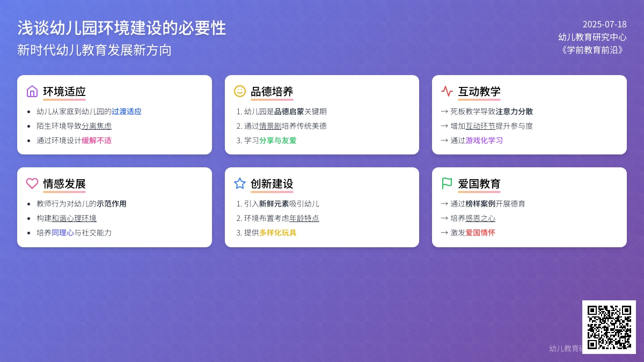Click the main title 浅谈幼儿园环境建设的必要性
The height and width of the screenshot is (362, 644).
(x=122, y=28)
